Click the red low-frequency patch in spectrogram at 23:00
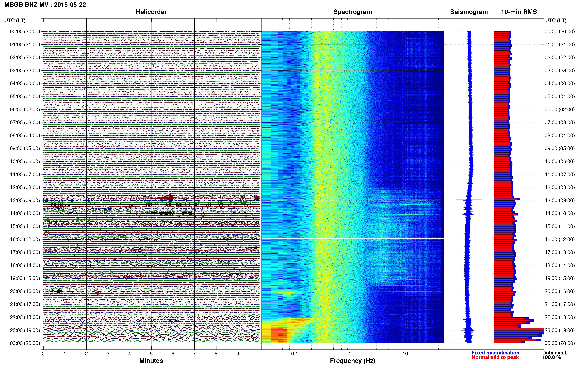588x368 pixels. click(279, 335)
